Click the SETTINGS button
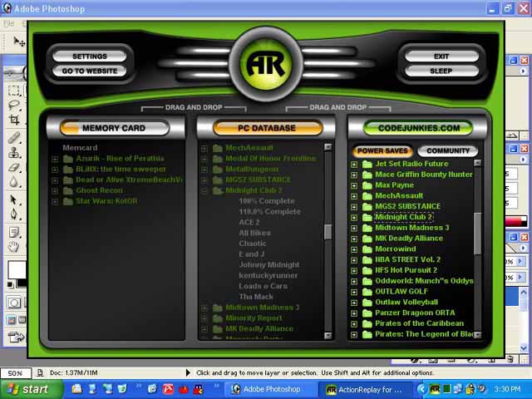Viewport: 532px width, 399px height. [90, 57]
